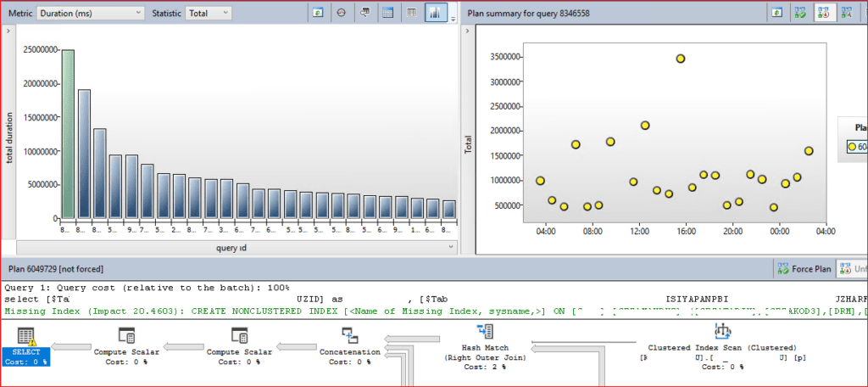Click the plan icon with magnifier
This screenshot has height=387, width=868.
[x=845, y=13]
